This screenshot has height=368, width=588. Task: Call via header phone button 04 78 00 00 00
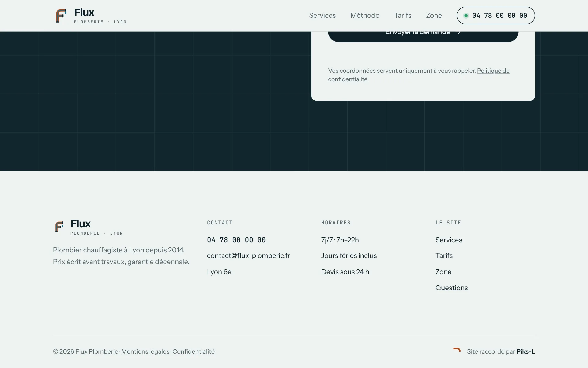coord(496,15)
